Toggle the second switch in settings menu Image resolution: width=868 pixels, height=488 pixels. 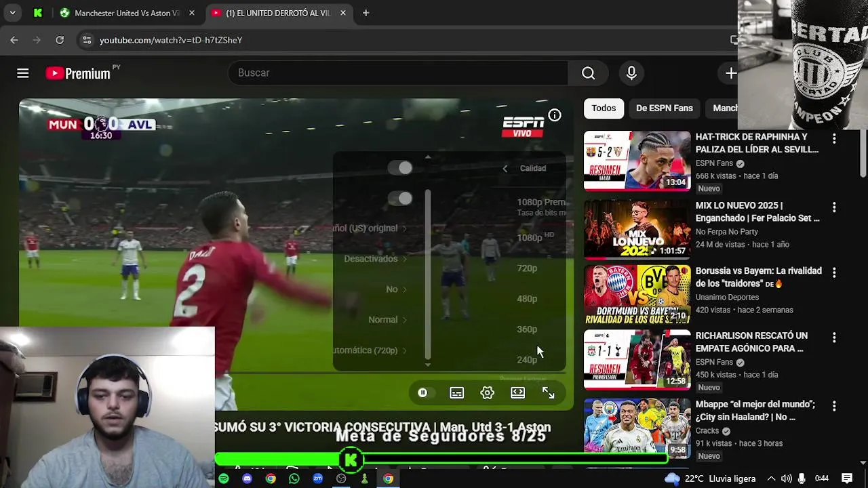[400, 199]
